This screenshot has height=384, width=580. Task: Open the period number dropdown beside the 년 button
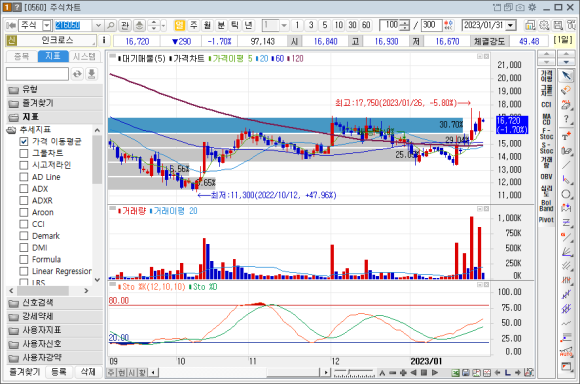(284, 25)
